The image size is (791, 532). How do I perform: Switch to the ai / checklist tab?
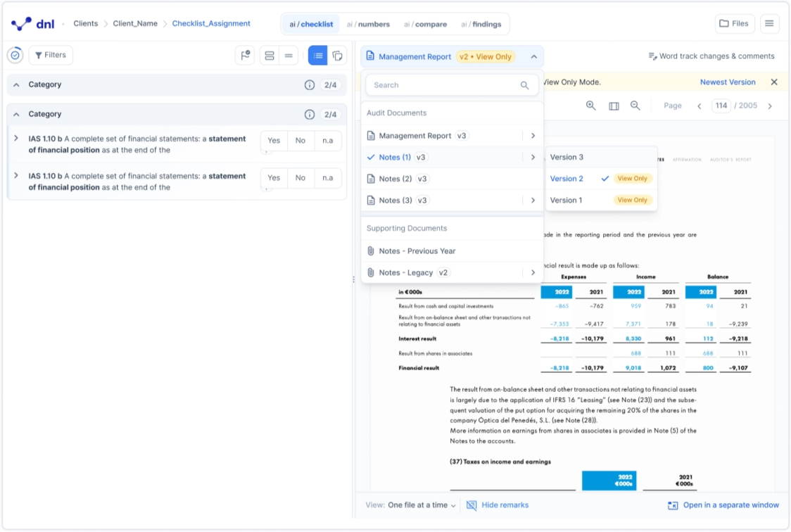(311, 24)
